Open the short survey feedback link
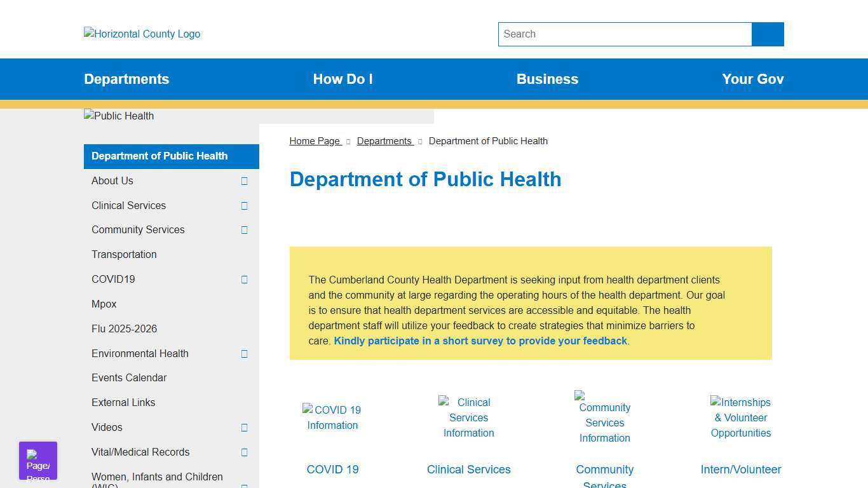The width and height of the screenshot is (868, 488). click(x=481, y=341)
